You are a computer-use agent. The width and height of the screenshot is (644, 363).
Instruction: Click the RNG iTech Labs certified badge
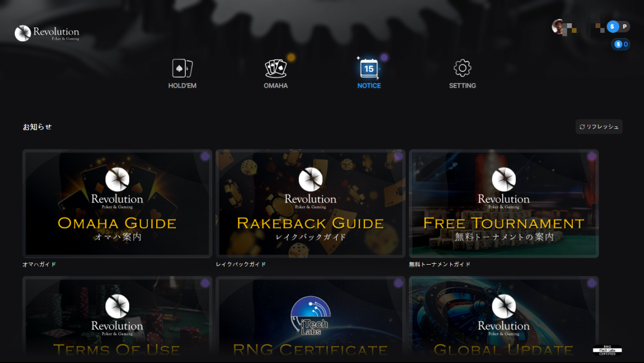click(607, 350)
